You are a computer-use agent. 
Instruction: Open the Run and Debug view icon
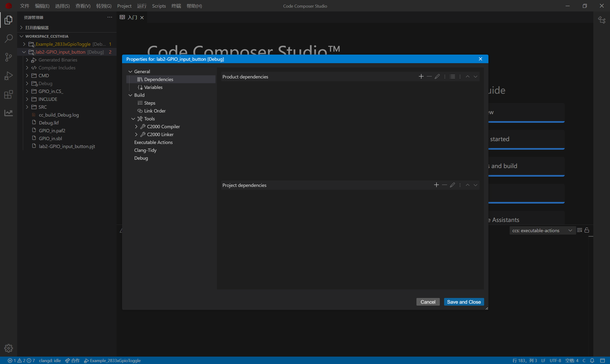(9, 76)
